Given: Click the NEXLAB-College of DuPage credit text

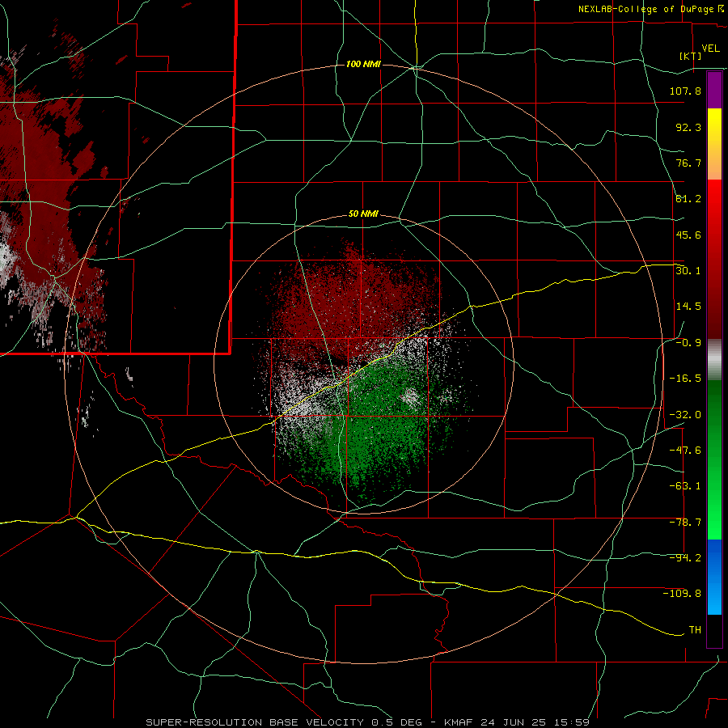Looking at the screenshot, I should pos(645,9).
